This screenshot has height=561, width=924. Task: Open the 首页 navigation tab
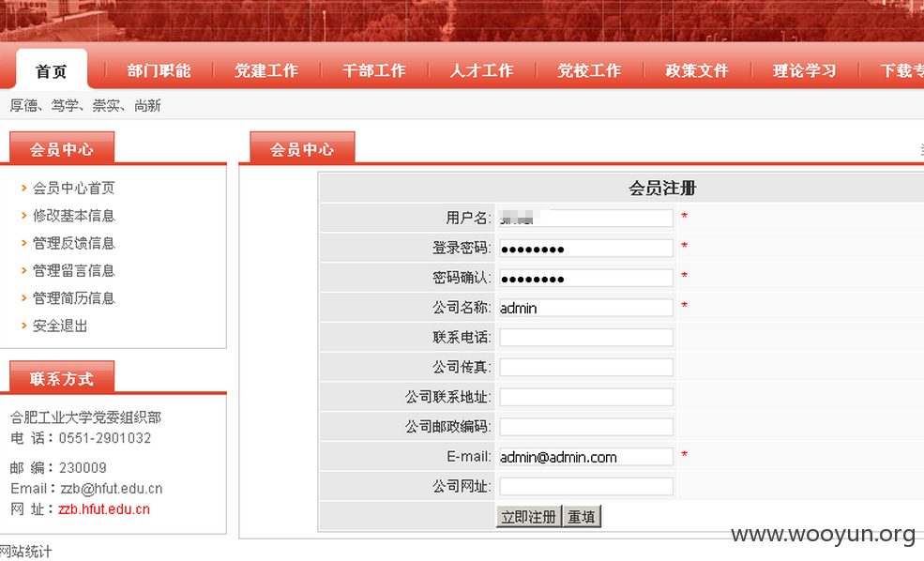(x=52, y=70)
